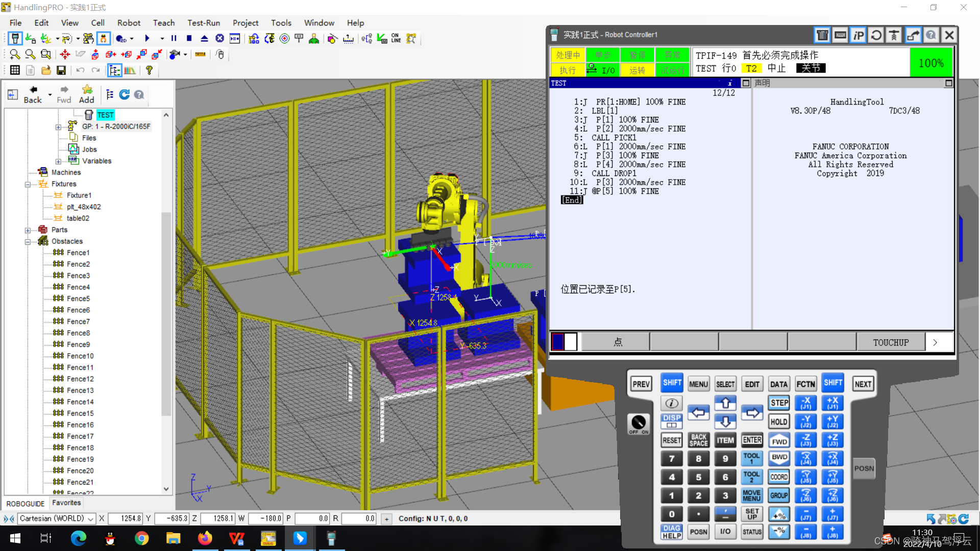Click the 点 softkey on pendant screen
This screenshot has width=980, height=551.
pyautogui.click(x=617, y=342)
